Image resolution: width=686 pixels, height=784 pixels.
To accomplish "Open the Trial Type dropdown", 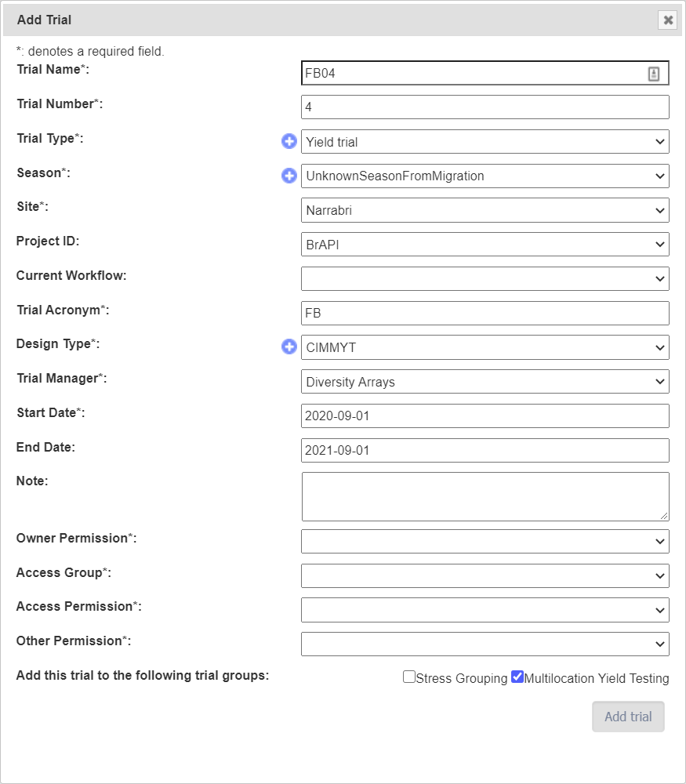I will [x=485, y=142].
